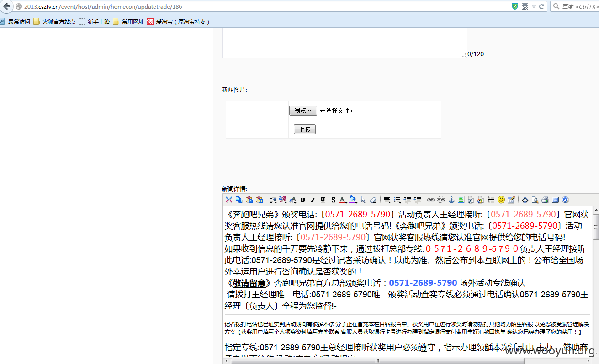Click the browser Back arrow button

[7, 6]
